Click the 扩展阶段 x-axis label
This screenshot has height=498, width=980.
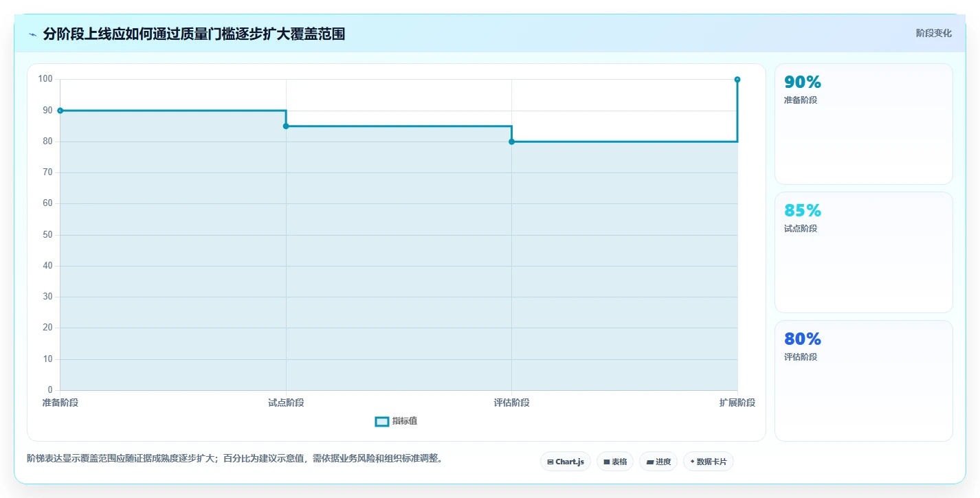[x=737, y=403]
